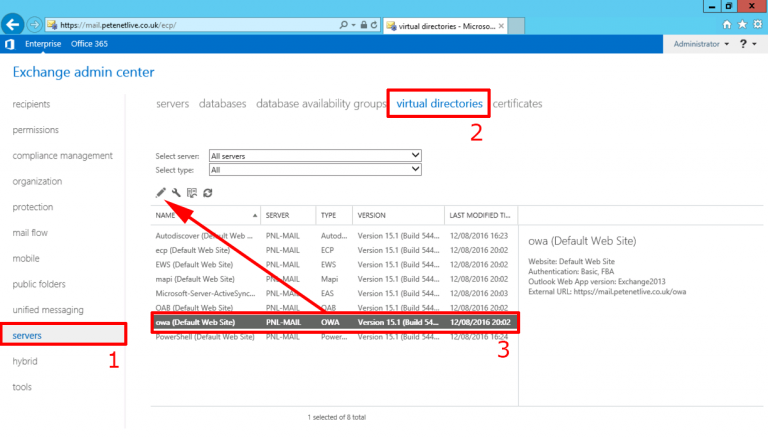Sort by the SERVER column header
This screenshot has width=768, height=438.
coord(288,215)
